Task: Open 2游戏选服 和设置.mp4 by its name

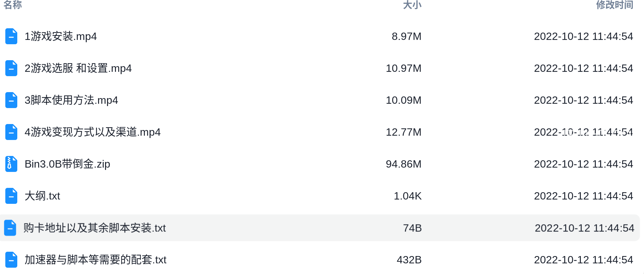Action: [x=78, y=68]
